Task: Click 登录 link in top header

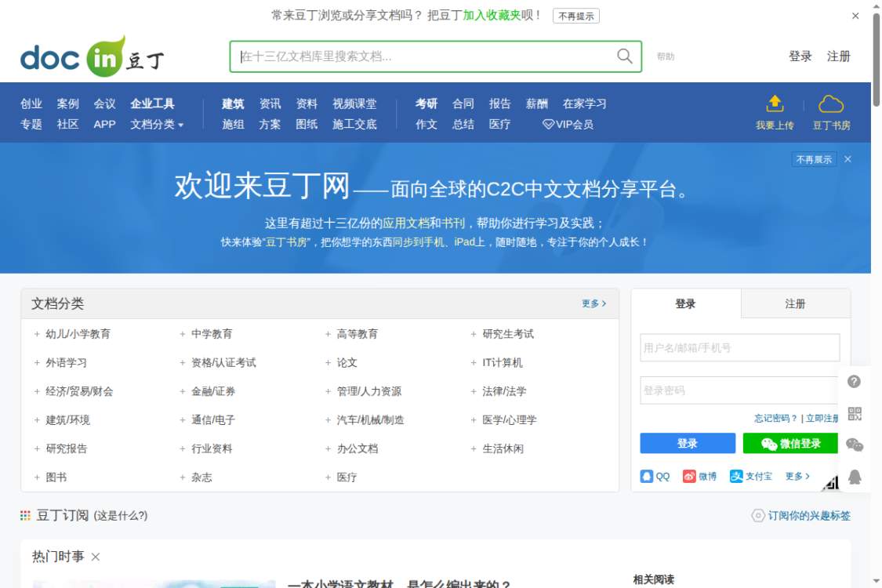Action: pos(800,56)
